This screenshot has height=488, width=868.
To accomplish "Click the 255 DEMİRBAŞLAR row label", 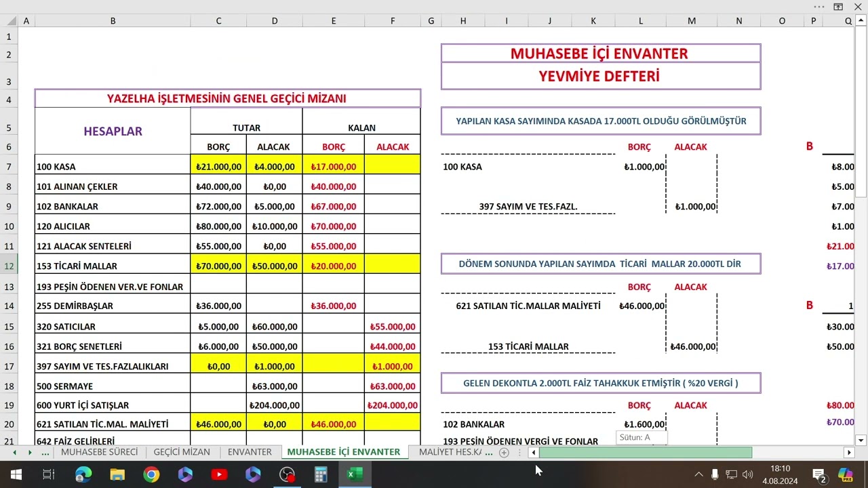I will coord(113,306).
